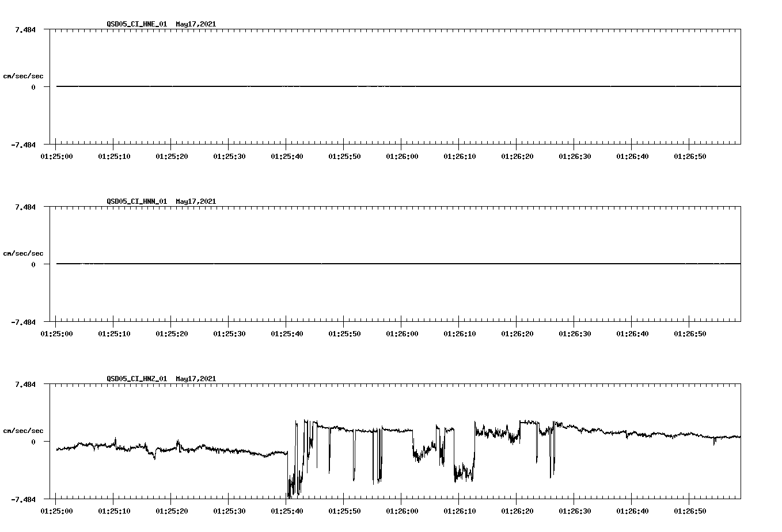Click the -7.484 amplitude label on the top plot
The height and width of the screenshot is (532, 782).
click(22, 145)
